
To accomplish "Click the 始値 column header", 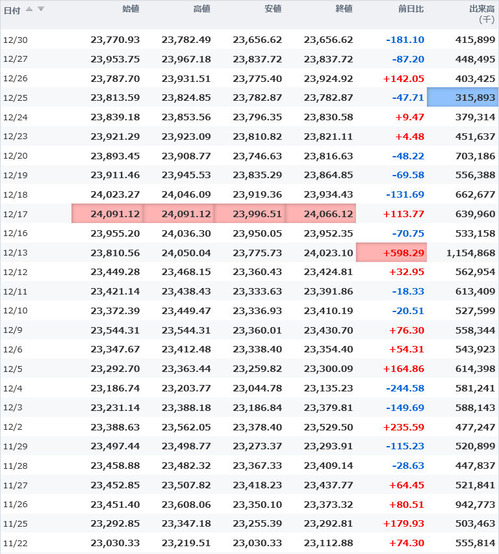I will [x=131, y=9].
